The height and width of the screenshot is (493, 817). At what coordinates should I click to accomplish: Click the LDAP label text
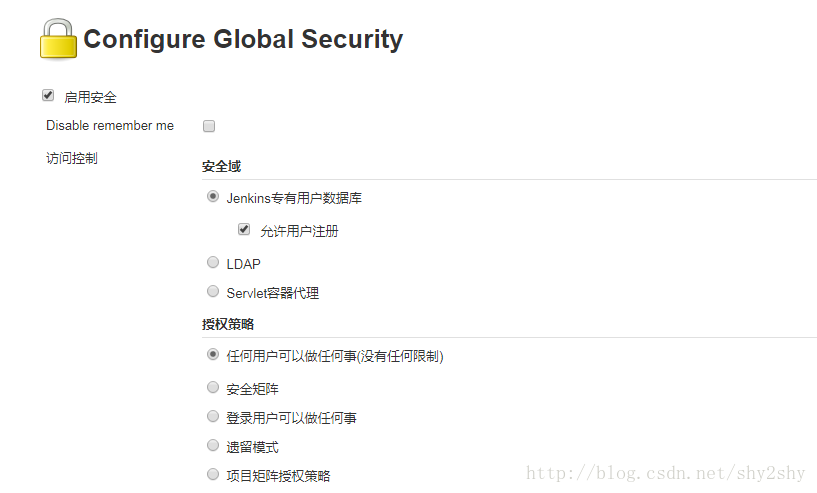point(243,264)
